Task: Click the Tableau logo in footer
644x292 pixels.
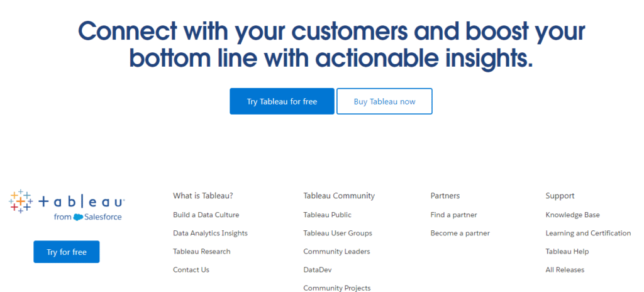Action: (x=67, y=205)
